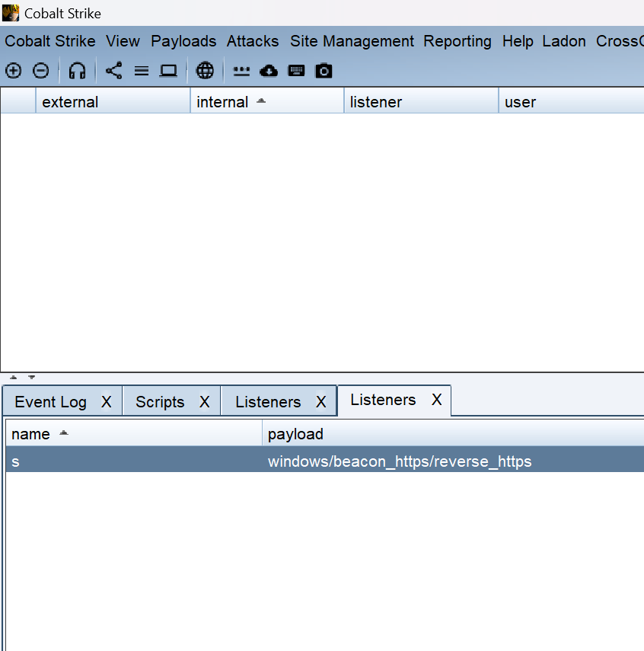The height and width of the screenshot is (651, 644).
Task: Click the globe web icon in toolbar
Action: [205, 71]
